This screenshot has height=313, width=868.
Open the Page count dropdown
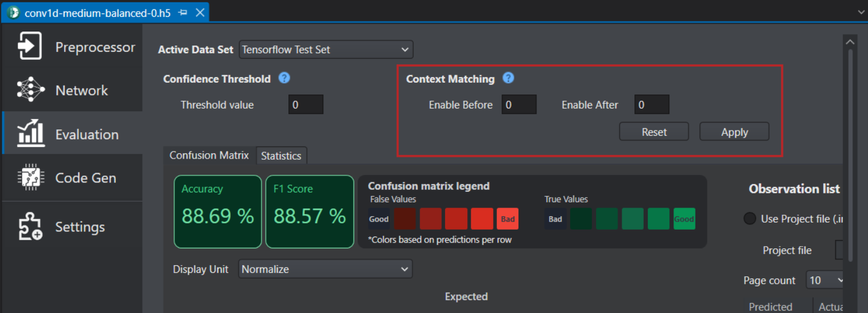tap(826, 280)
